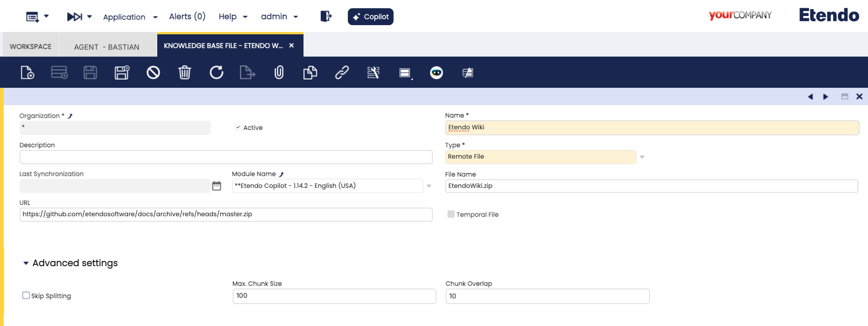Open the Module Name dropdown arrow
This screenshot has width=868, height=326.
coord(429,186)
